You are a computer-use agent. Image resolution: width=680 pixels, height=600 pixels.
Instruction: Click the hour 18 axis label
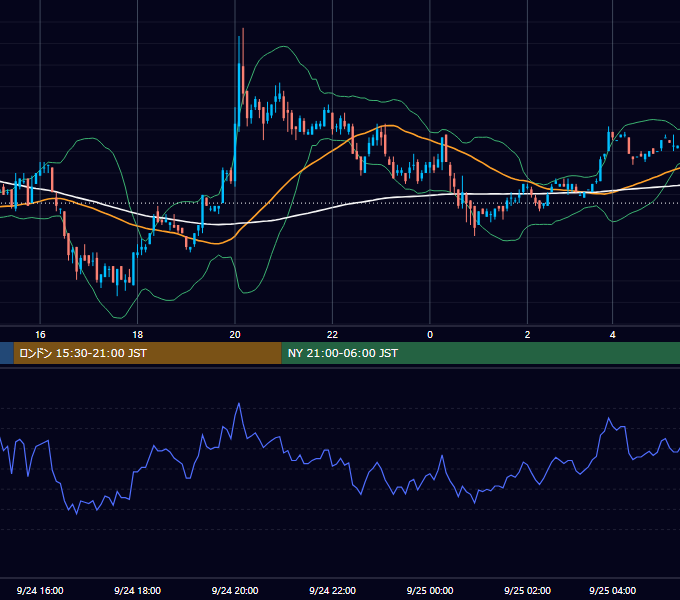pos(137,334)
